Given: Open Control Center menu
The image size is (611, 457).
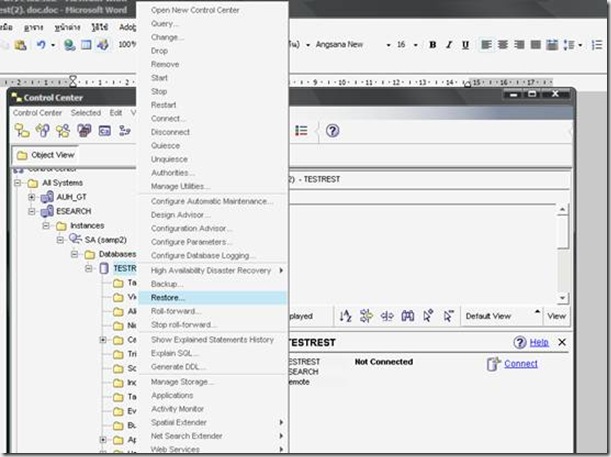Looking at the screenshot, I should (x=37, y=113).
